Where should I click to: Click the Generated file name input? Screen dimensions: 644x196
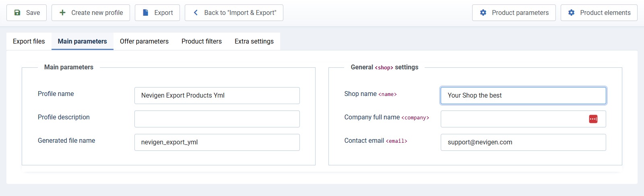pyautogui.click(x=217, y=142)
